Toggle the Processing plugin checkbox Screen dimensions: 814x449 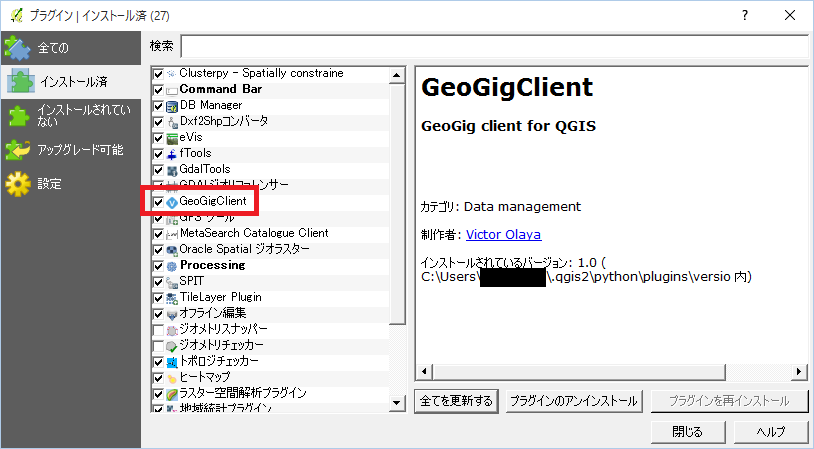(x=158, y=266)
